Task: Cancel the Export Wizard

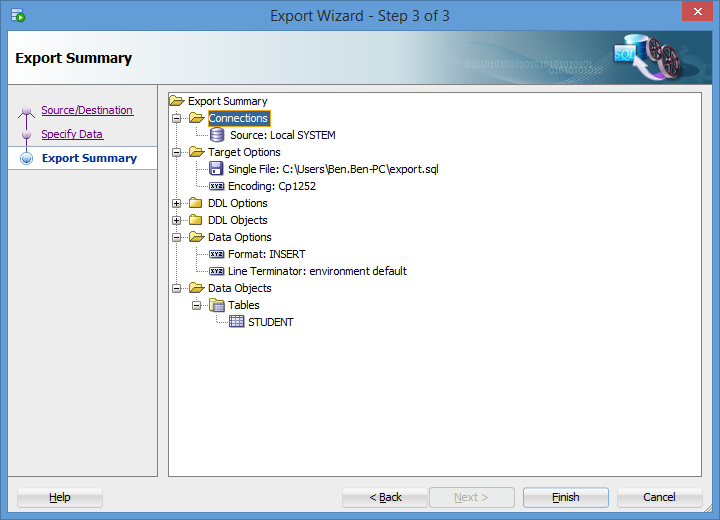Action: (659, 497)
